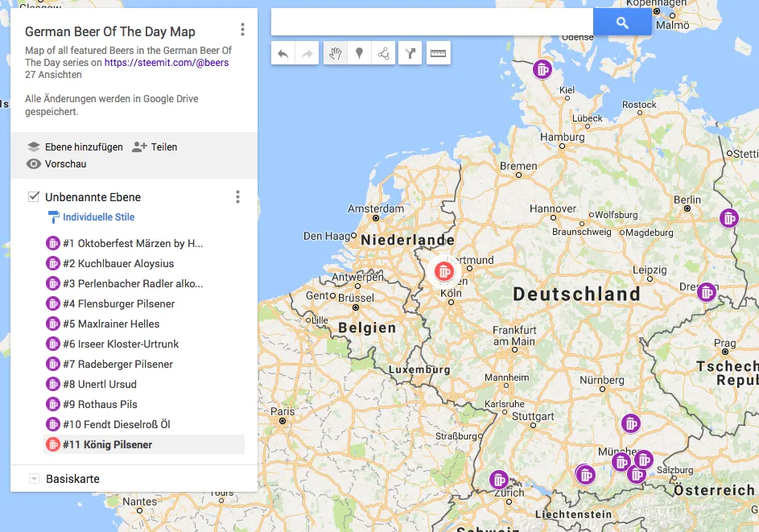
Task: Open Individuelle Stile styling options
Action: (92, 217)
